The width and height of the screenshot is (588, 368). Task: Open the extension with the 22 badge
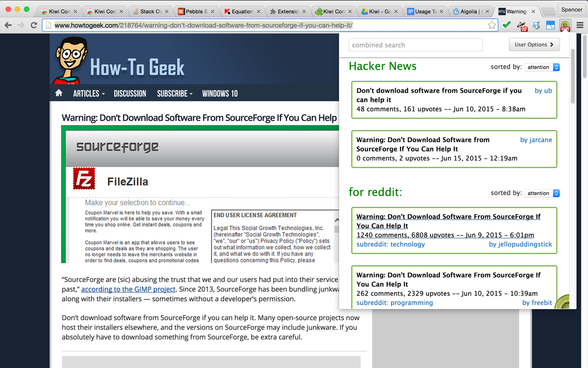[522, 26]
